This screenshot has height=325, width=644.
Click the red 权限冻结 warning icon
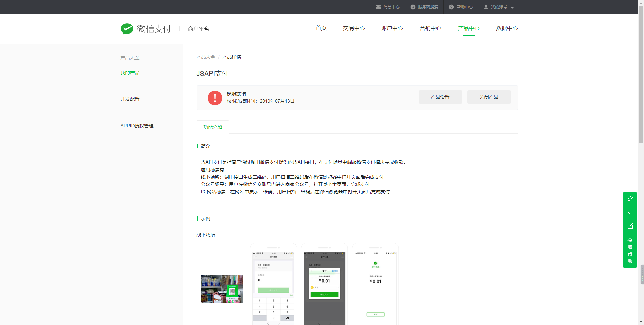pos(215,98)
